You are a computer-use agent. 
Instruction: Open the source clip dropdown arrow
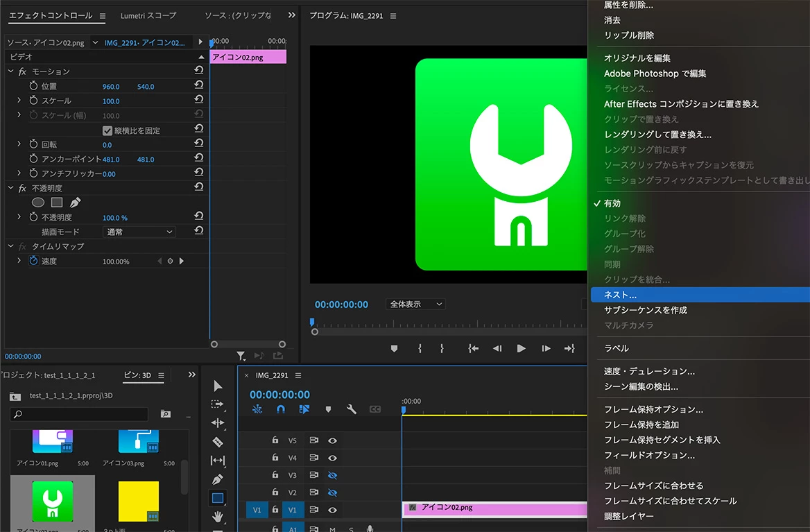95,42
